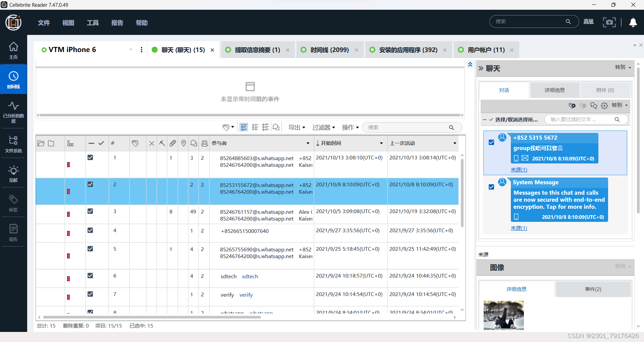The image size is (644, 342).
Task: Open the verify participant link
Action: tap(246, 295)
